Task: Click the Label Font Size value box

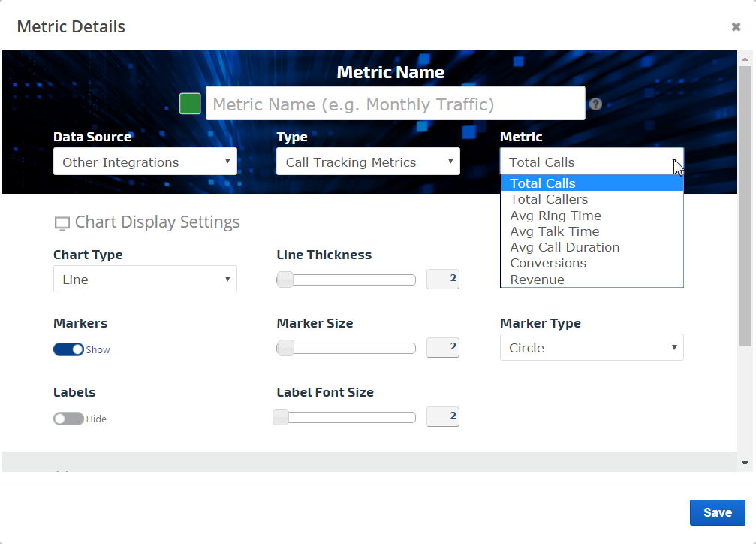Action: point(443,416)
